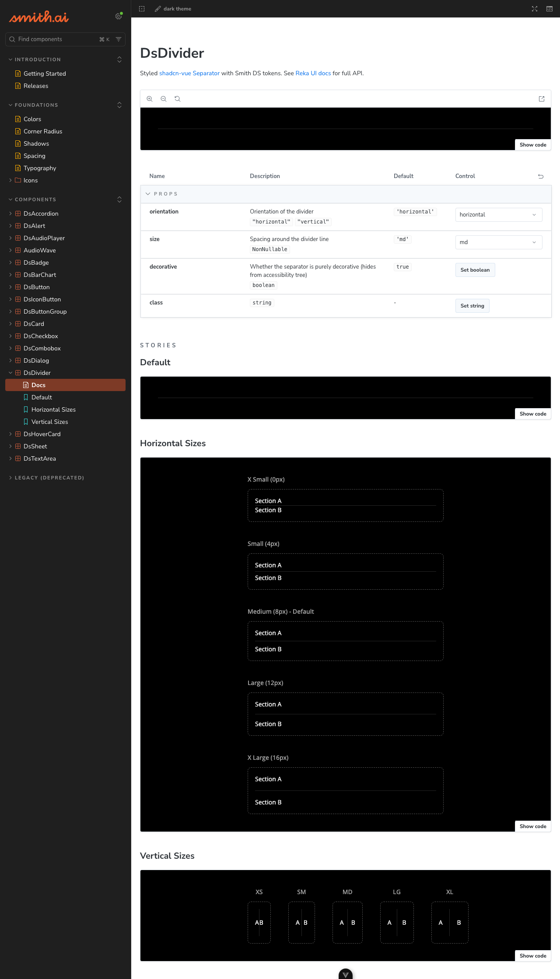Click the NonNullable type chip
The image size is (560, 979).
pyautogui.click(x=270, y=249)
